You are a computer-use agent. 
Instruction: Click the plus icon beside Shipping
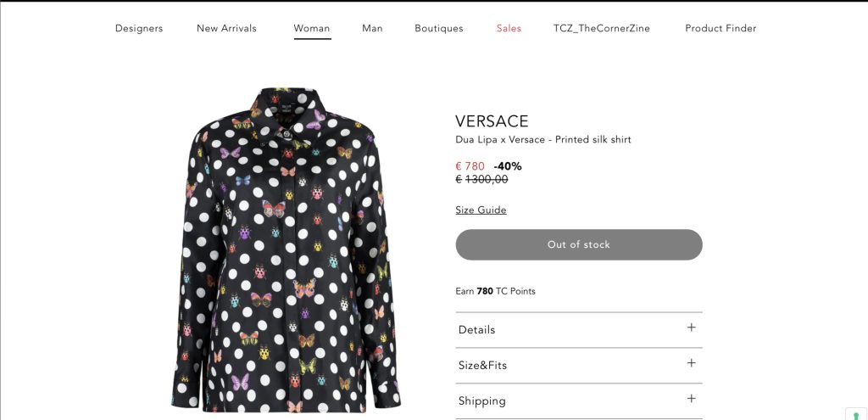[691, 399]
